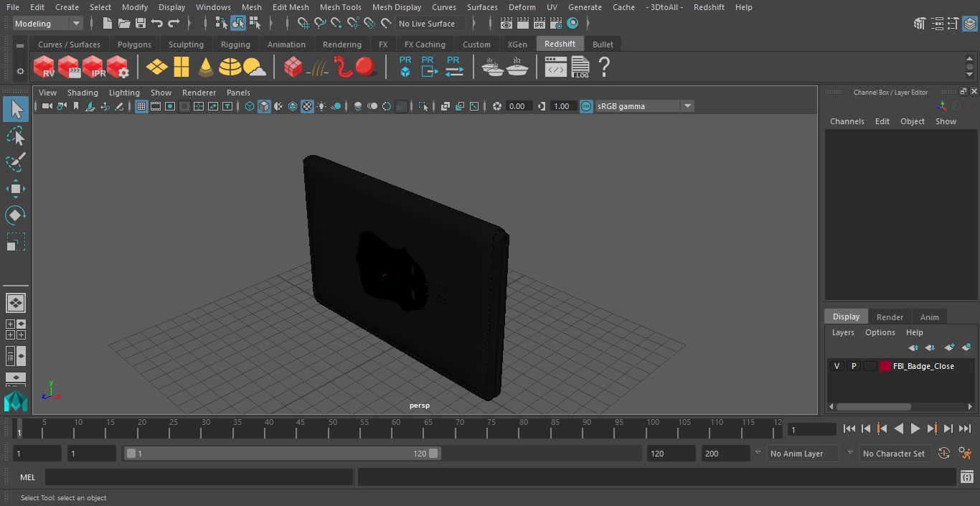Switch to the Anim layer tab
This screenshot has height=506, width=980.
tap(929, 317)
